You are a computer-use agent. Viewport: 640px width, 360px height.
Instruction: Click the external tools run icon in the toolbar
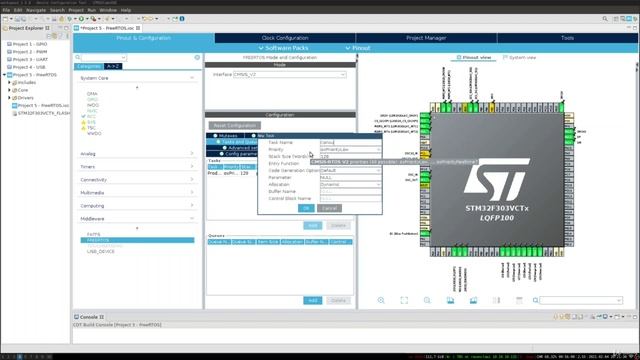tap(93, 19)
